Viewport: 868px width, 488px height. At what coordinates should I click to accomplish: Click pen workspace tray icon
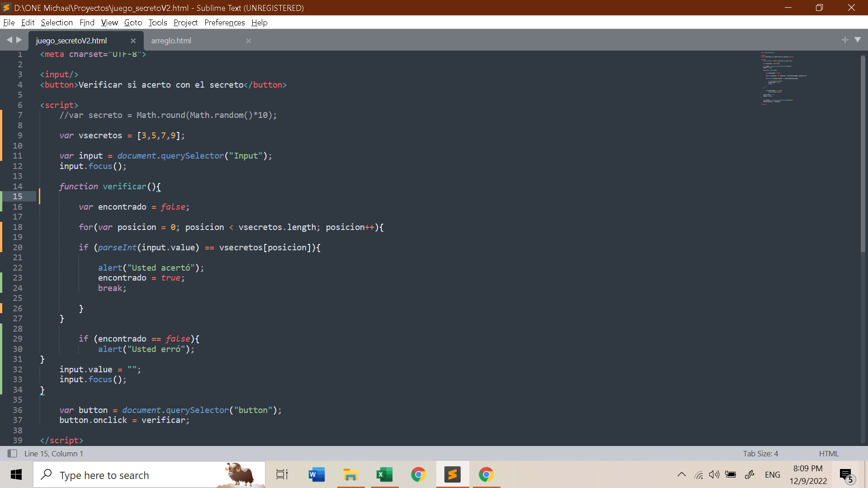(x=750, y=474)
